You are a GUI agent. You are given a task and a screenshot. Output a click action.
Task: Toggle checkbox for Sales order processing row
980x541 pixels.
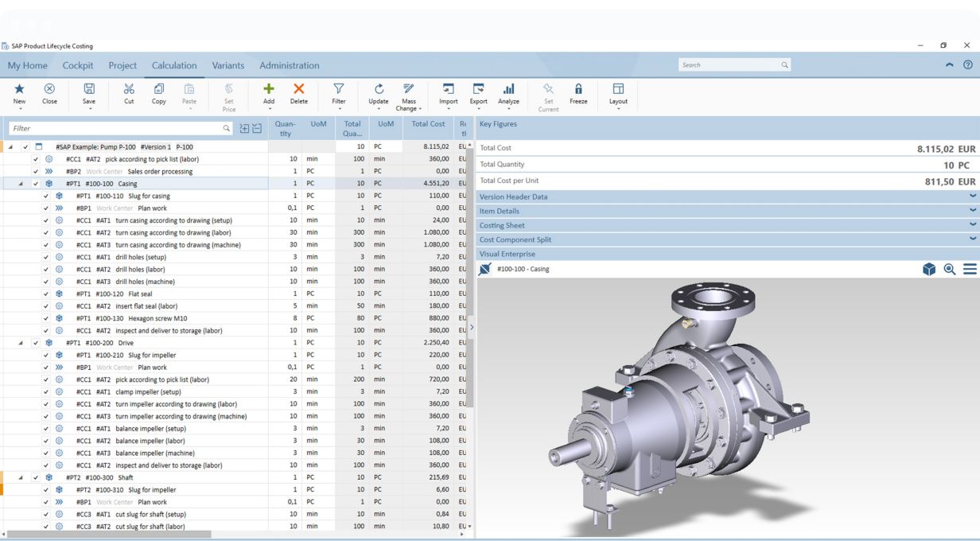coord(36,172)
